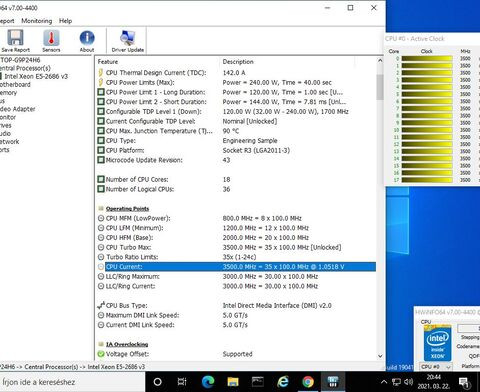The width and height of the screenshot is (480, 392).
Task: Select the Operating Points section heading
Action: click(127, 209)
